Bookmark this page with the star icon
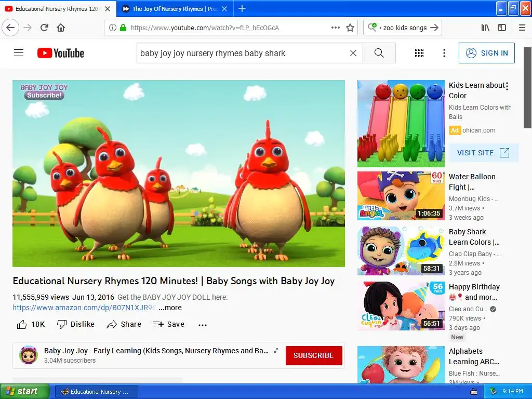Screen dimensions: 532x399 coord(350,28)
